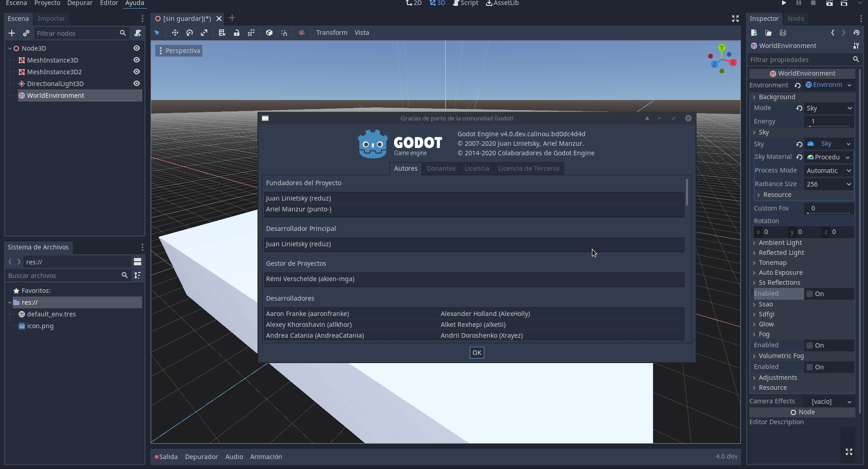This screenshot has width=868, height=469.
Task: Open Process Mode Automatic dropdown
Action: [x=829, y=171]
